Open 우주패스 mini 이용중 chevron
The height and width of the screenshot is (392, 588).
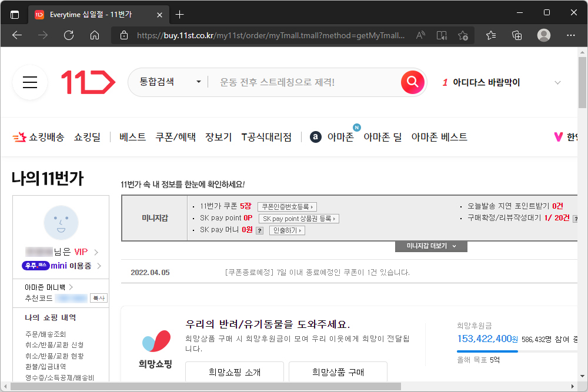(99, 266)
